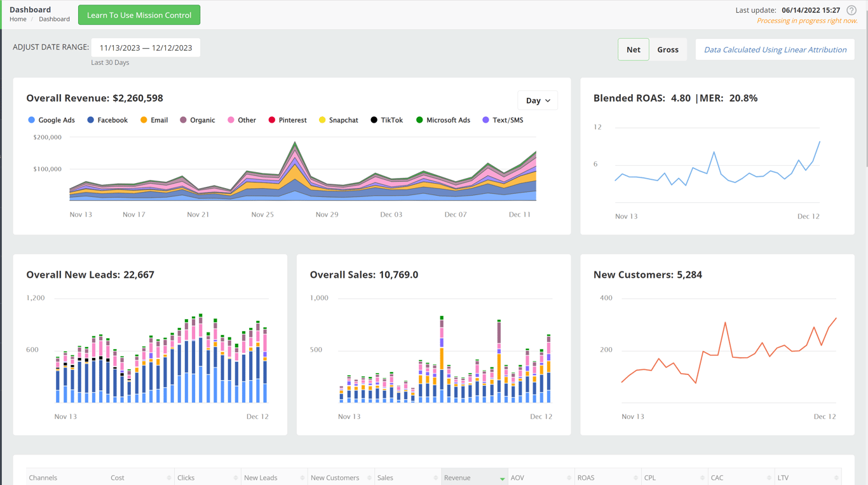This screenshot has height=485, width=868.
Task: Switch revenue view to Net
Action: point(633,50)
